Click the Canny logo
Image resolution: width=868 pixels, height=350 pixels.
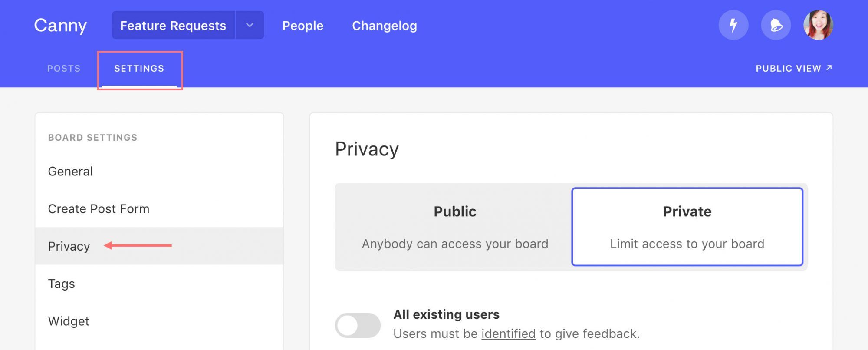(x=60, y=26)
